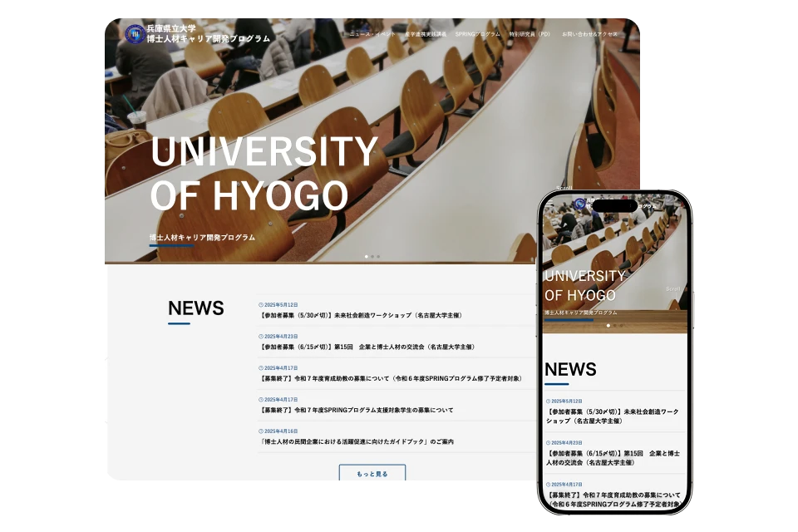This screenshot has width=798, height=532.
Task: Click 博士人材キャリア開発プログラム subtitle on desktop hero
Action: [x=203, y=237]
